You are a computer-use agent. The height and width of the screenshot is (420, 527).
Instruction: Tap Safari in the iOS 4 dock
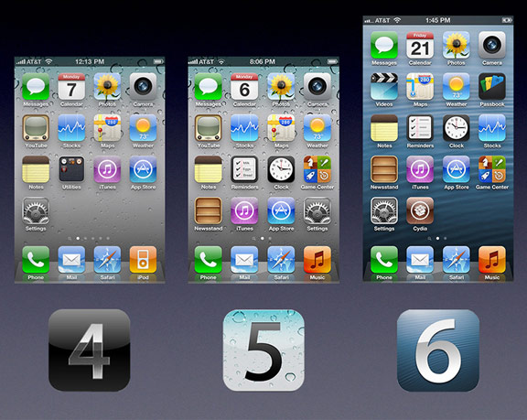tap(107, 260)
